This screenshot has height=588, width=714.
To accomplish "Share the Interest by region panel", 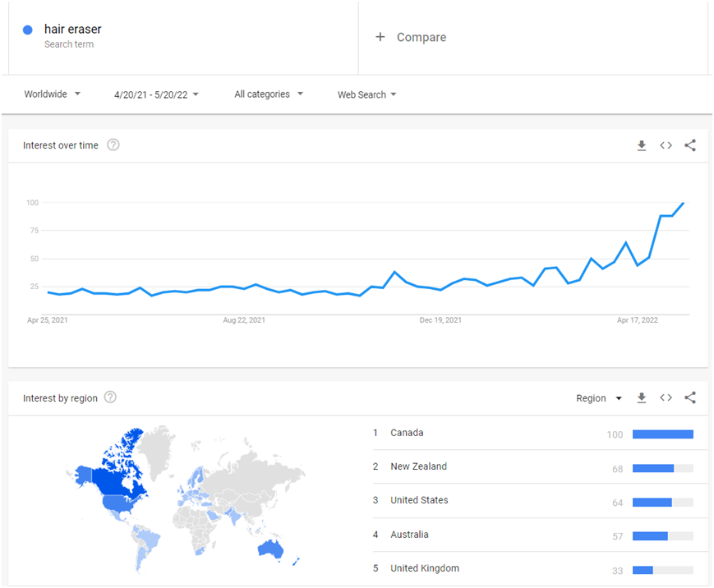I will point(690,397).
